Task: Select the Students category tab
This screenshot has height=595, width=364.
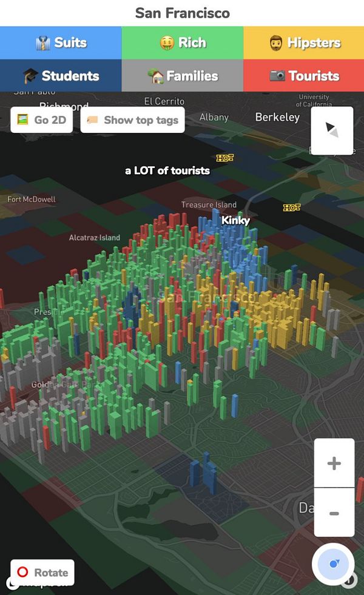Action: click(61, 76)
